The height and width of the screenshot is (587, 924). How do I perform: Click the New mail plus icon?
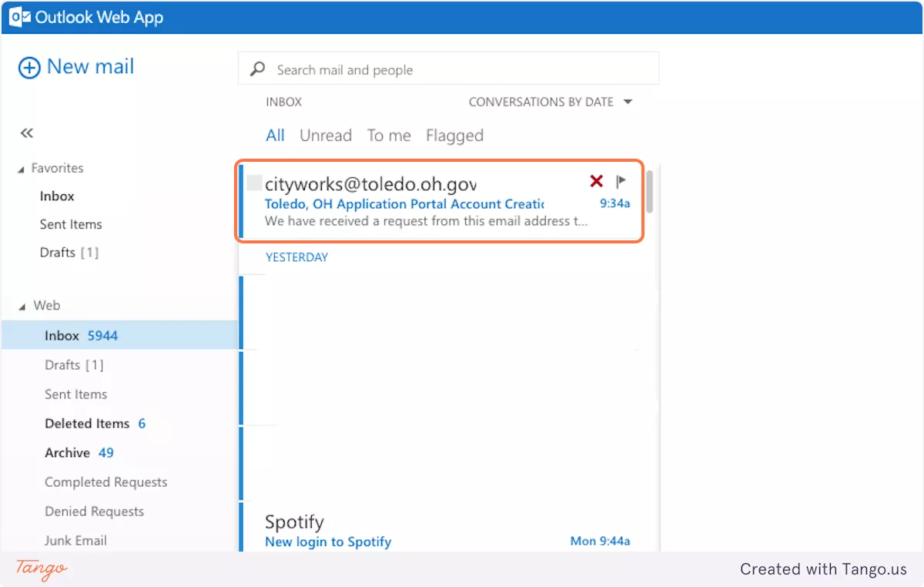click(28, 68)
